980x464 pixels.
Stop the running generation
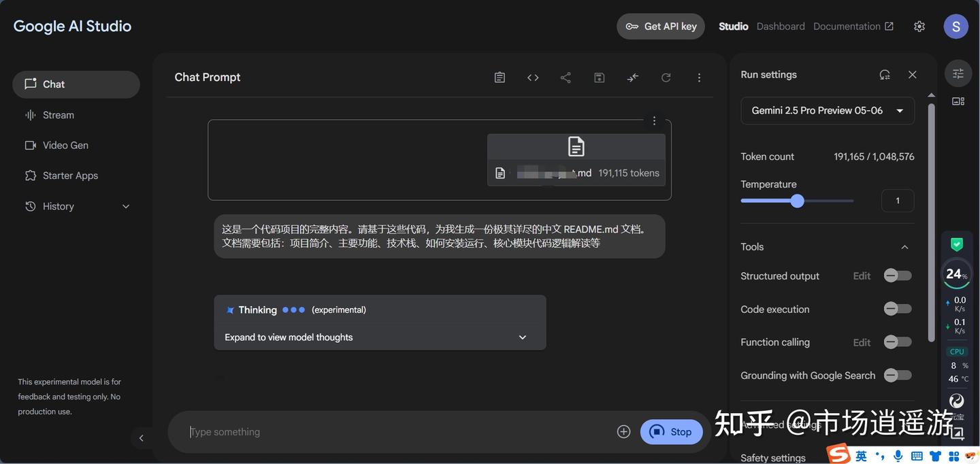pyautogui.click(x=672, y=431)
